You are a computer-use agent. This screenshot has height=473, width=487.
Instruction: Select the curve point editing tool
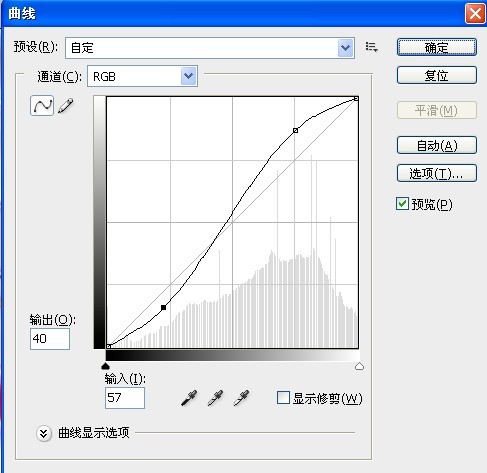coord(42,106)
